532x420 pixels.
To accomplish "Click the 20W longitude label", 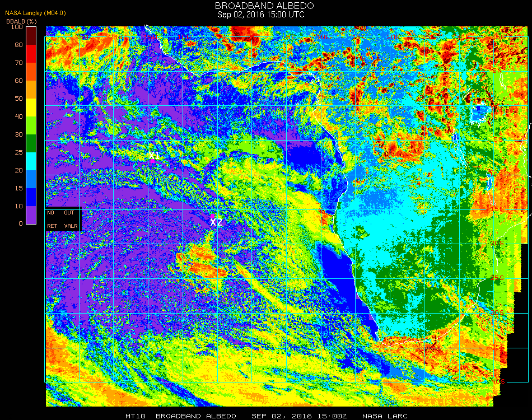I will click(116, 36).
